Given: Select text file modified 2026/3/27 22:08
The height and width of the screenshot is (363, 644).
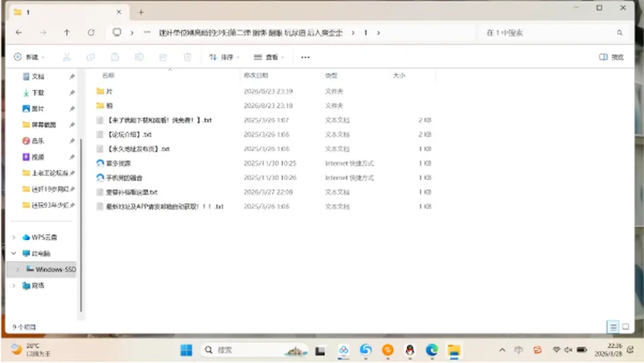Looking at the screenshot, I should pyautogui.click(x=264, y=192).
